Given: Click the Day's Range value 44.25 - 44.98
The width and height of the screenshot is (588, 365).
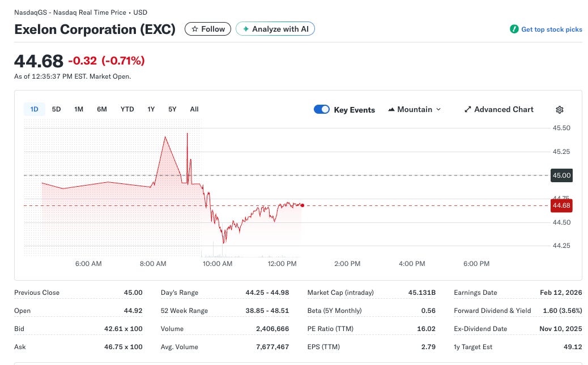Looking at the screenshot, I should tap(267, 293).
